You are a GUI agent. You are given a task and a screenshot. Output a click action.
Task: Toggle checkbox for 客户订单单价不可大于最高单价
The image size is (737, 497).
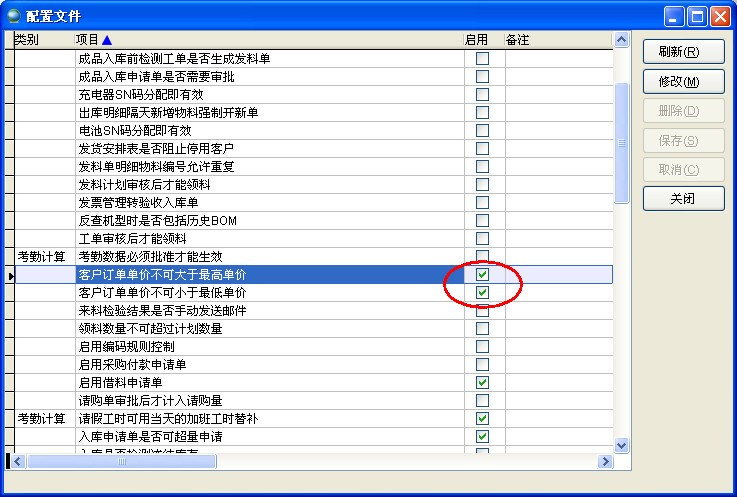483,274
